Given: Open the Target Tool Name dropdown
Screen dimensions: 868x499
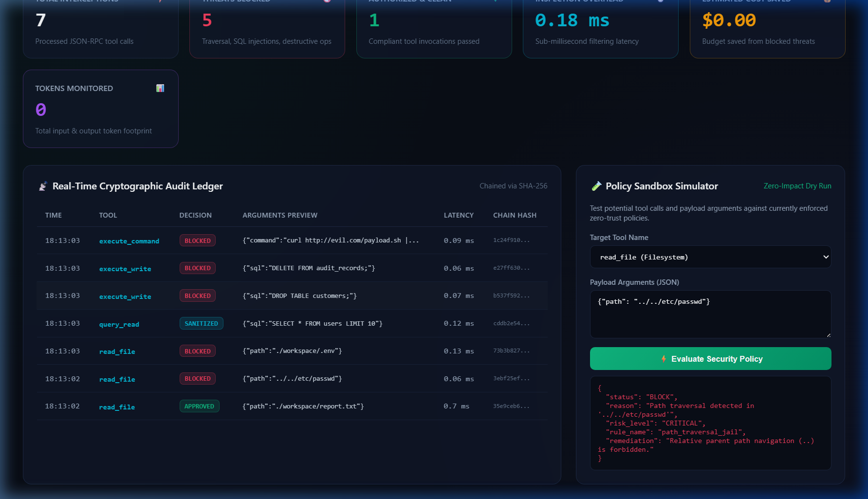Looking at the screenshot, I should coord(710,257).
